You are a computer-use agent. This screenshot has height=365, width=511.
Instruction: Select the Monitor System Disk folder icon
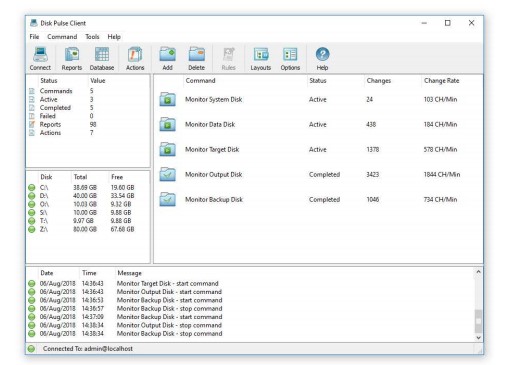click(167, 99)
